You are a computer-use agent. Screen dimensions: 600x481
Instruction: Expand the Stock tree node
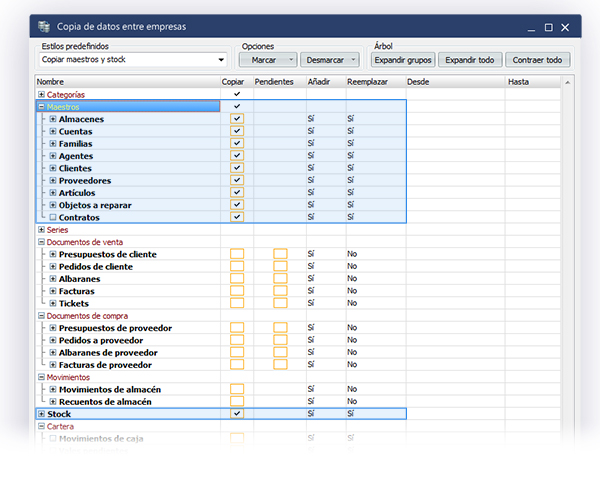[x=41, y=413]
